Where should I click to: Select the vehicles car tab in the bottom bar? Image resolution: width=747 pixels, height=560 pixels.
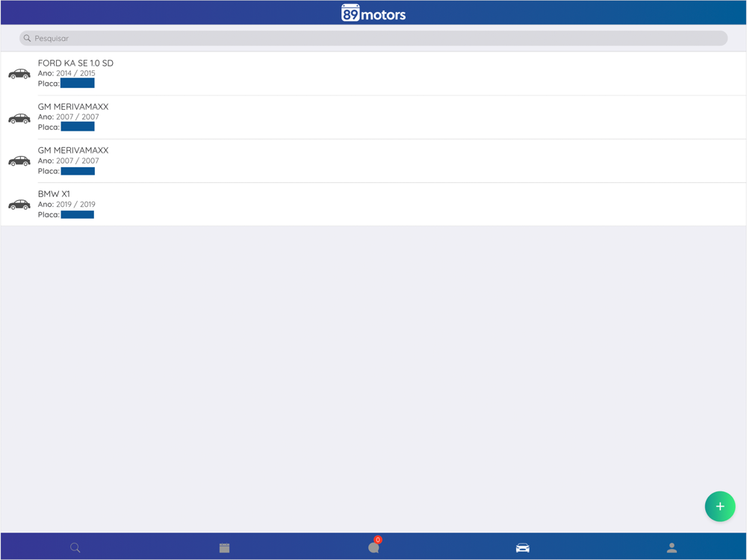pyautogui.click(x=523, y=547)
